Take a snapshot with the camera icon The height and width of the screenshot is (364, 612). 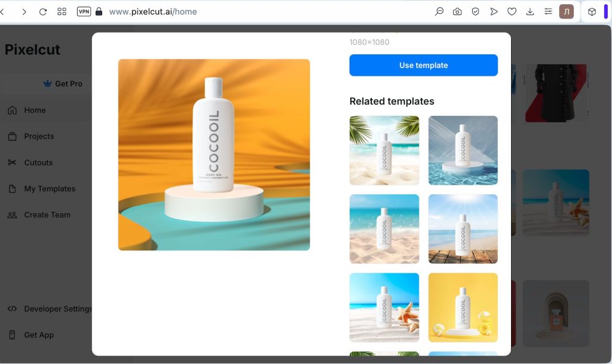[457, 12]
